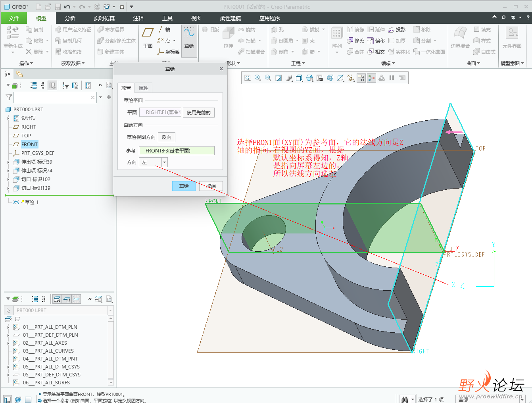Click the view manager icon
Image resolution: width=532 pixels, height=403 pixels.
pyautogui.click(x=320, y=78)
